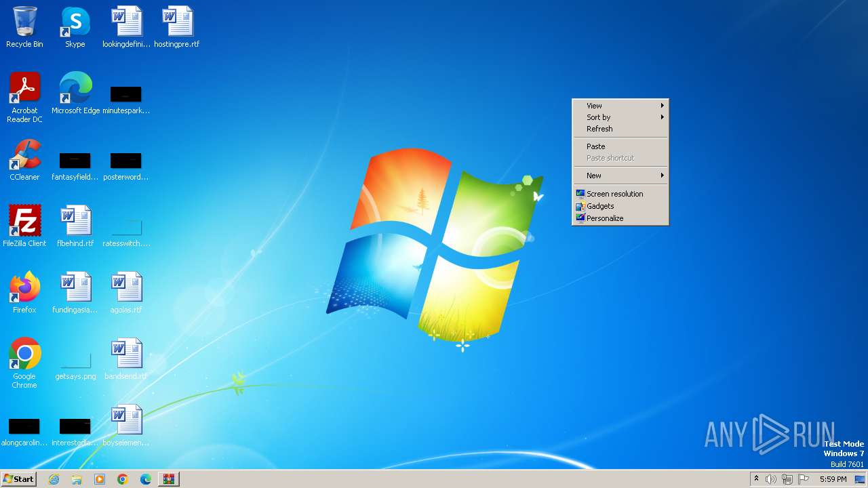Click the Show desktop button
Image resolution: width=868 pixels, height=488 pixels.
click(860, 479)
